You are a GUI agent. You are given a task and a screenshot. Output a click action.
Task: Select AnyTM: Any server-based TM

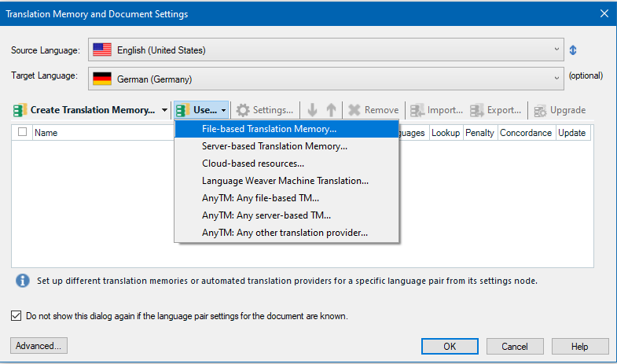coord(286,215)
